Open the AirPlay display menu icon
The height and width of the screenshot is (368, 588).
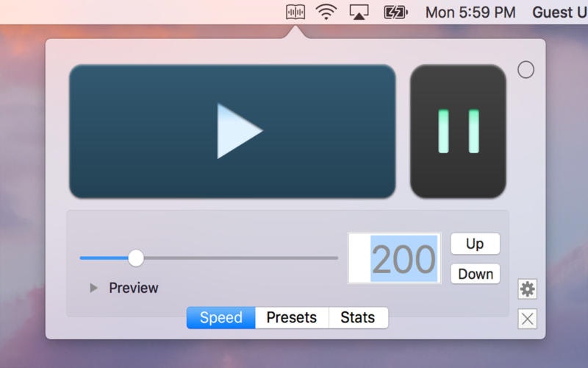point(359,13)
